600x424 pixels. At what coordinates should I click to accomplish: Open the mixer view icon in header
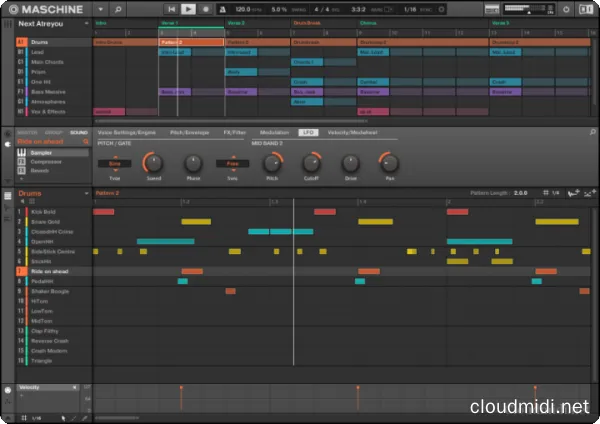pyautogui.click(x=492, y=9)
